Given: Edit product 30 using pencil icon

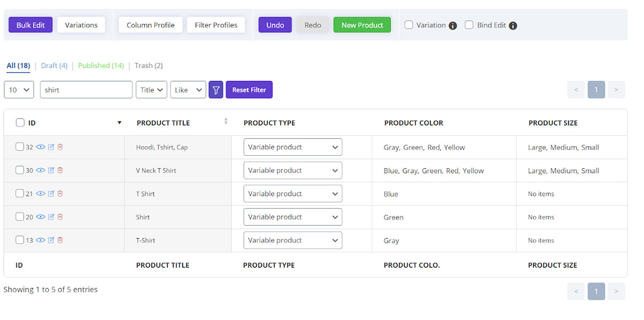Looking at the screenshot, I should (x=52, y=170).
